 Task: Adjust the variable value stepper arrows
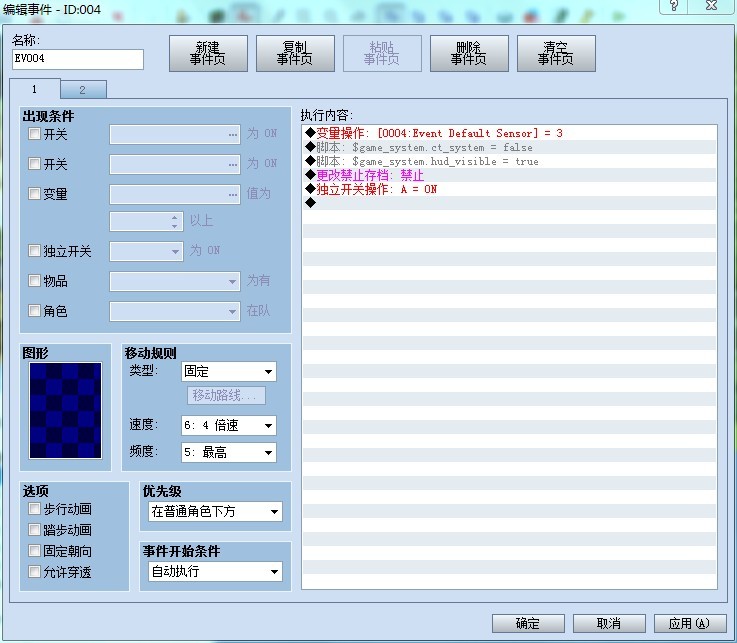175,222
